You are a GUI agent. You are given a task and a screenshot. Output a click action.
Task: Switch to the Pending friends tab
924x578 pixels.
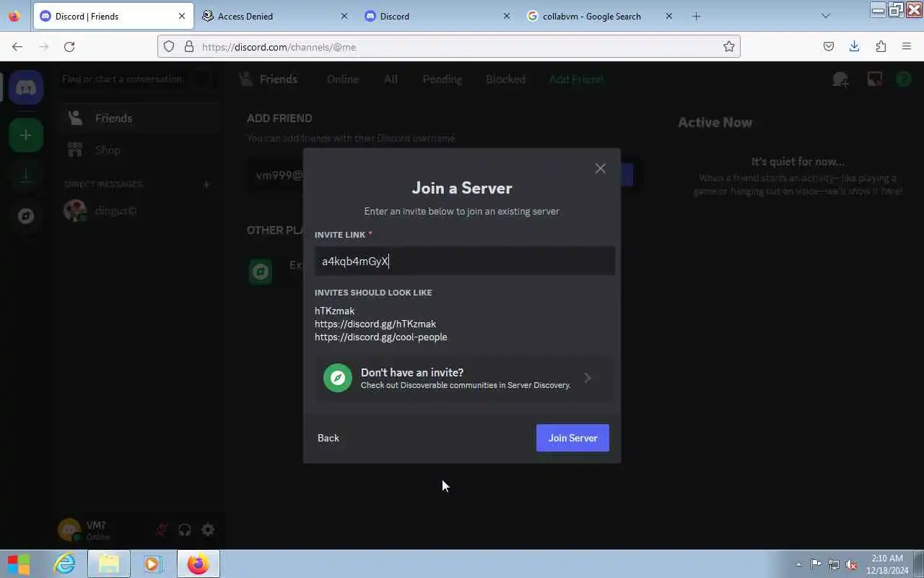442,79
